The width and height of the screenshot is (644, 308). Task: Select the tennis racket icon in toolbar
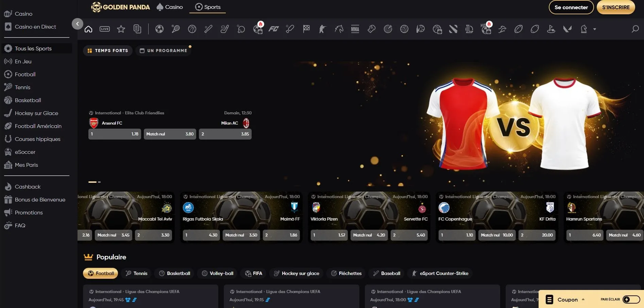tap(176, 29)
